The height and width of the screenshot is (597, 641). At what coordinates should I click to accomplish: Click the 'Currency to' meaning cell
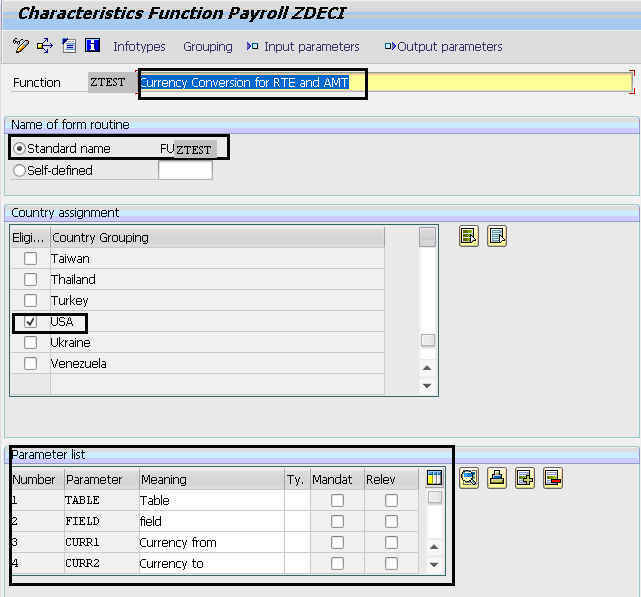[x=212, y=563]
